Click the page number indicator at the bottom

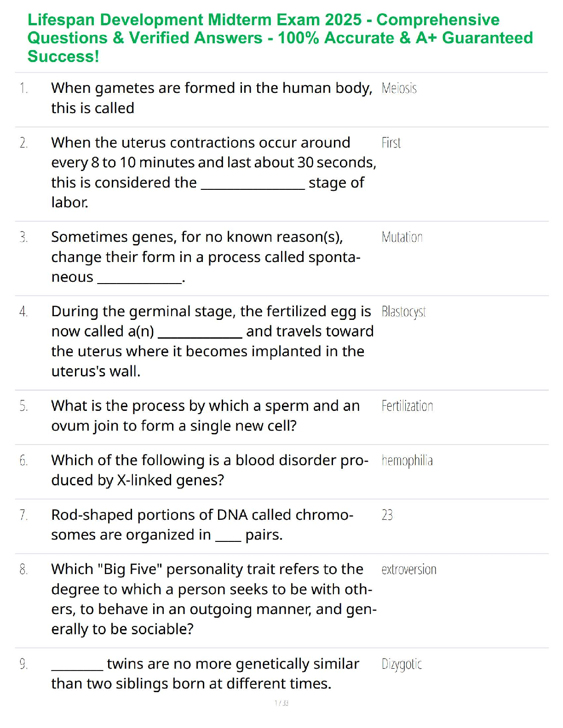(281, 703)
